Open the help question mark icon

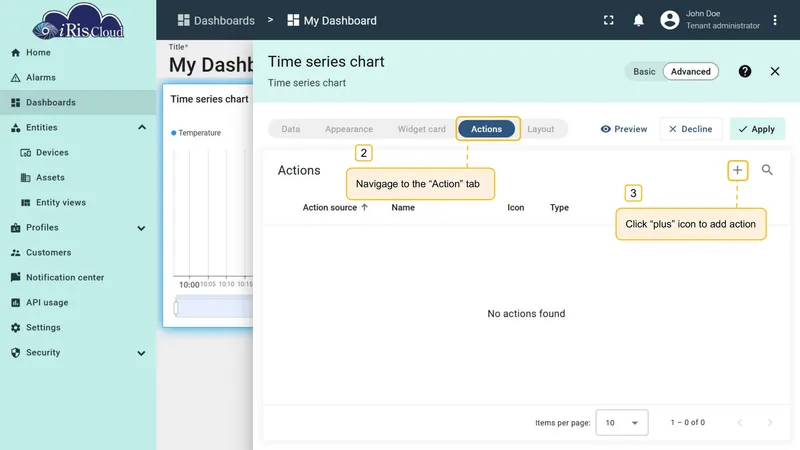[745, 71]
